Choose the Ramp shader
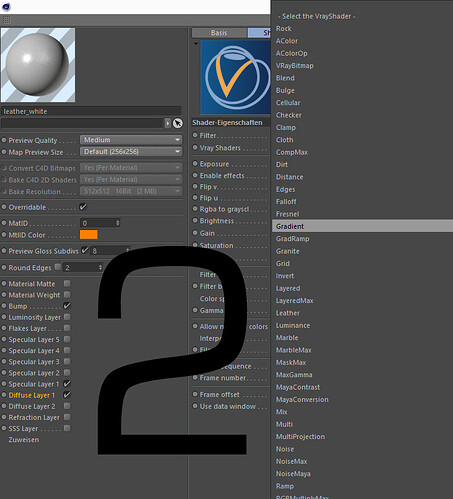 click(285, 486)
